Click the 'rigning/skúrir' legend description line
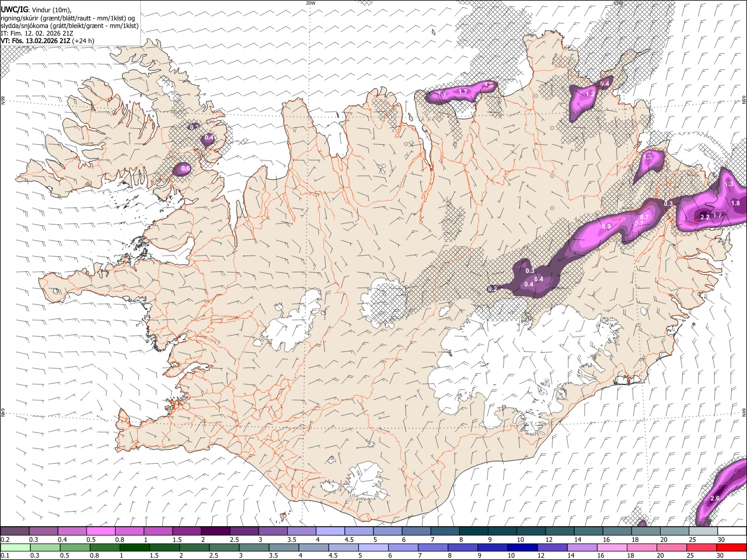Viewport: 747px width, 560px height. click(x=68, y=17)
